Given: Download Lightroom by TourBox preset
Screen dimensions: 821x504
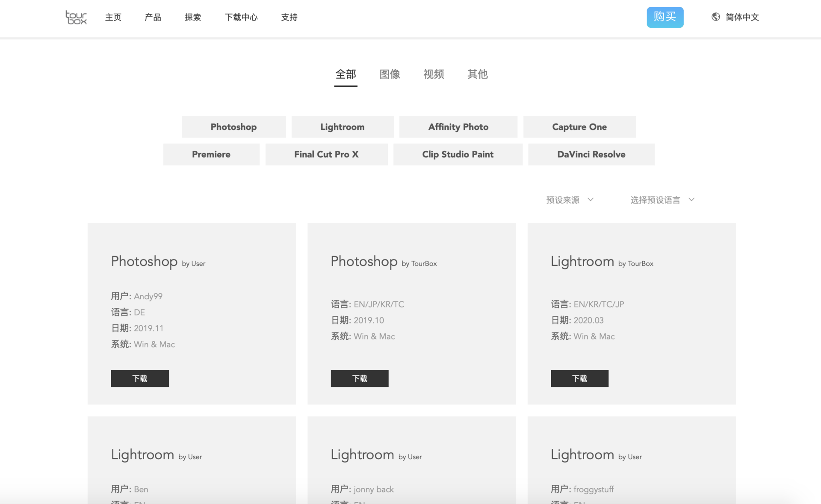Looking at the screenshot, I should 579,378.
